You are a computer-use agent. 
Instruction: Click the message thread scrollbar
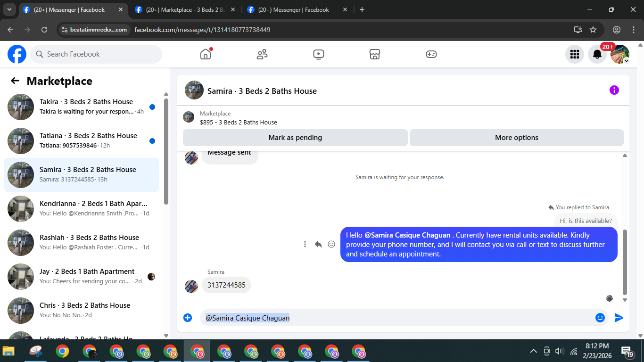click(x=625, y=262)
